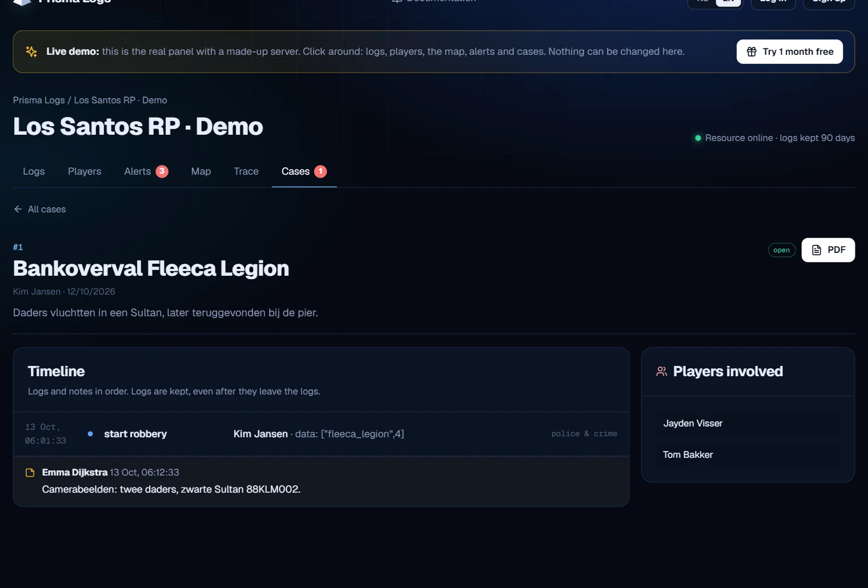The image size is (868, 588).
Task: Switch to the Trace tab
Action: [246, 171]
